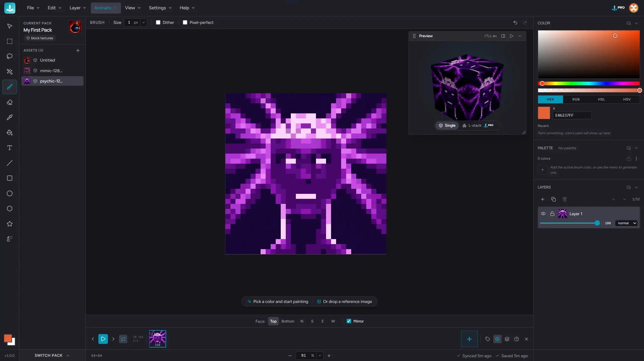Select the N face
The width and height of the screenshot is (644, 361).
[x=302, y=321]
